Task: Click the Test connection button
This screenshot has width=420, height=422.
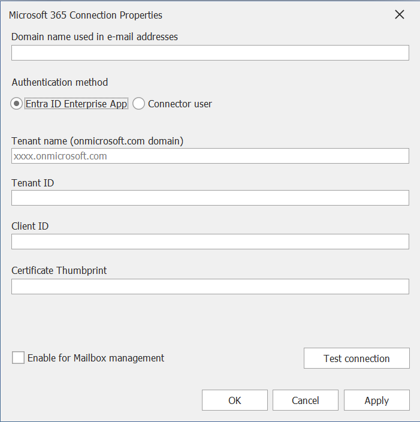Action: click(x=356, y=358)
